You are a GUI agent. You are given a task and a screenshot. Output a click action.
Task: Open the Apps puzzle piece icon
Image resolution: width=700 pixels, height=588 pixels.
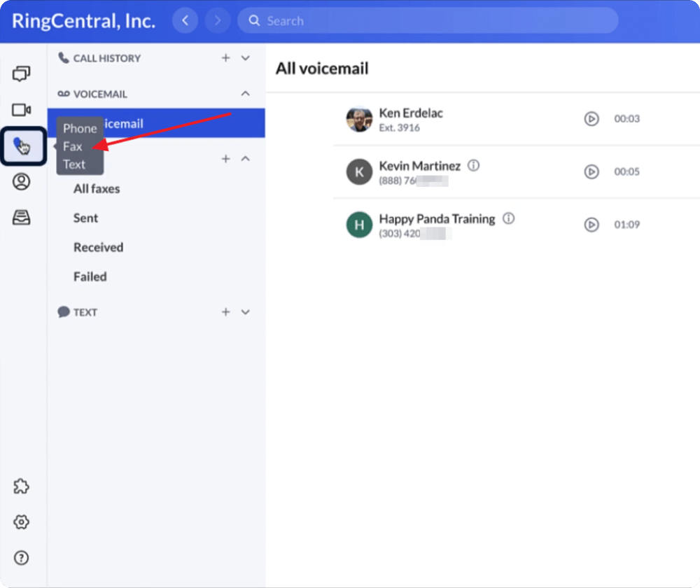22,486
